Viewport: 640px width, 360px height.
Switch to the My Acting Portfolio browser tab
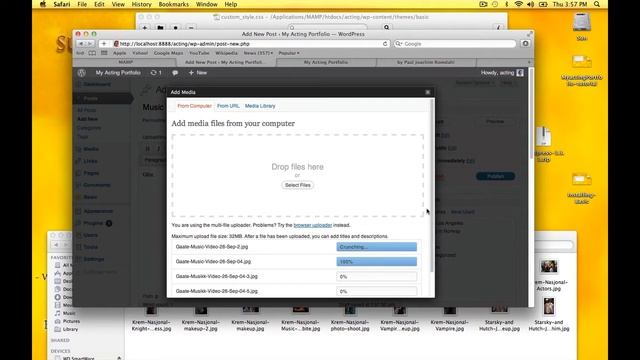coord(326,62)
